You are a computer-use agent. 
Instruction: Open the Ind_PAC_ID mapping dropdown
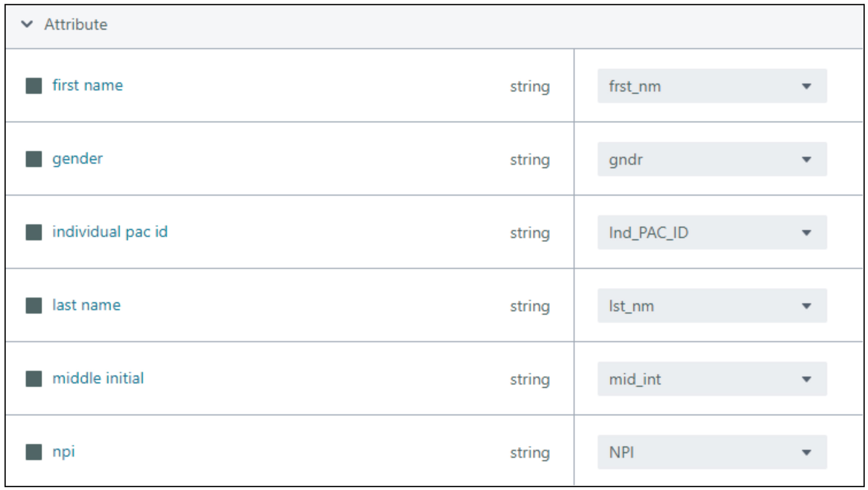(x=712, y=232)
